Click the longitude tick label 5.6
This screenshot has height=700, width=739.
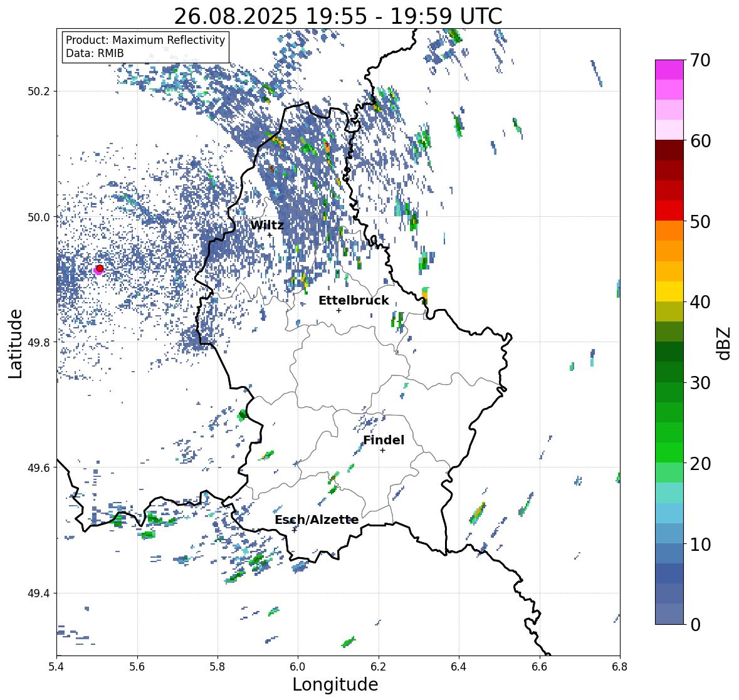[x=137, y=666]
